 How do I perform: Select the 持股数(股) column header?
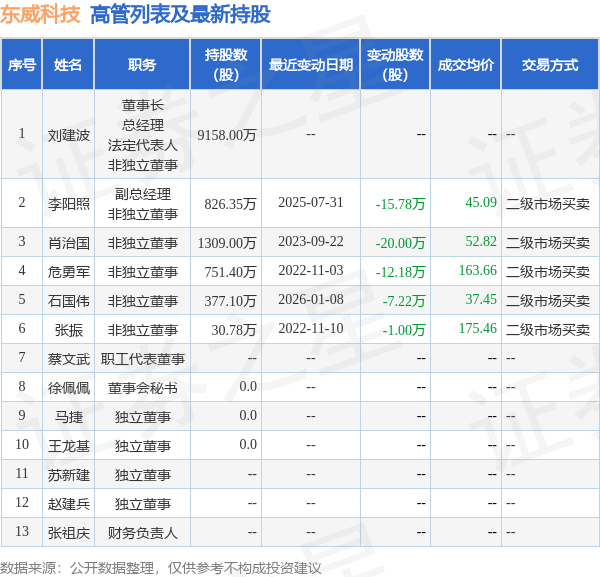tap(226, 65)
